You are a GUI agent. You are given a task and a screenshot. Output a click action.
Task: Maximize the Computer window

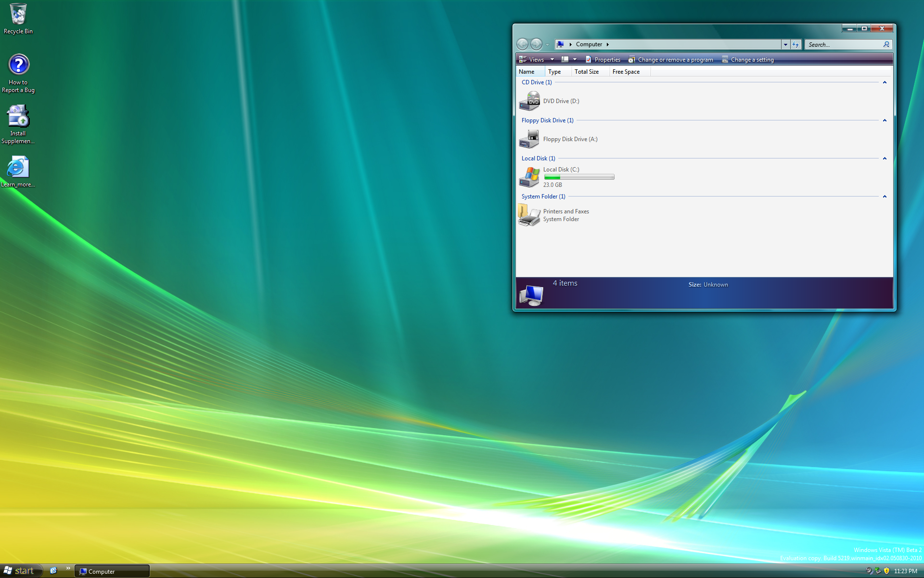point(864,28)
